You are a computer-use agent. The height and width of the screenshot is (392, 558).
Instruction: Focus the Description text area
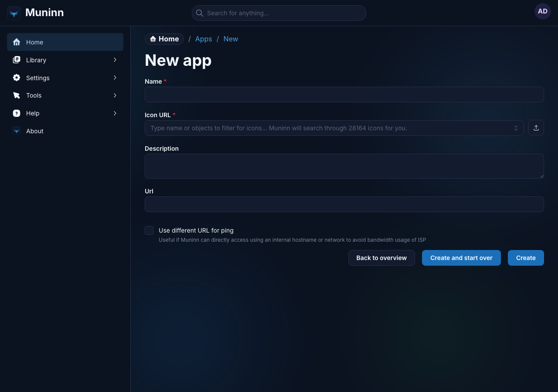[x=344, y=166]
